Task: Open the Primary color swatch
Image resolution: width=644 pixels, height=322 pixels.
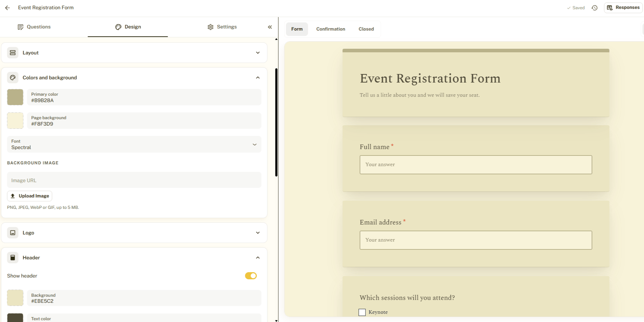Action: point(15,97)
